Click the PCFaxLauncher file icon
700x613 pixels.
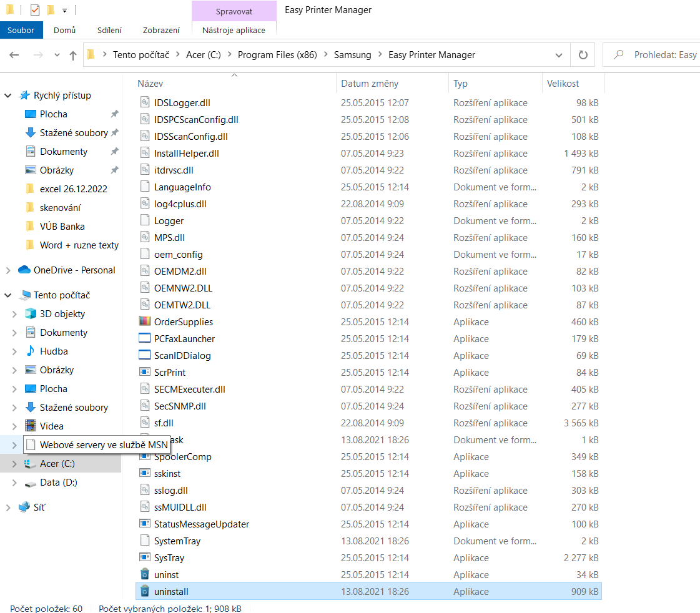[145, 338]
